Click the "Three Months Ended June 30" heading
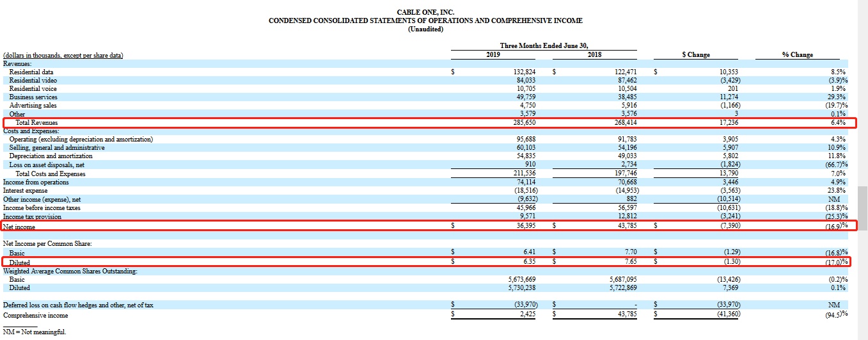This screenshot has height=340, width=868. [x=544, y=45]
